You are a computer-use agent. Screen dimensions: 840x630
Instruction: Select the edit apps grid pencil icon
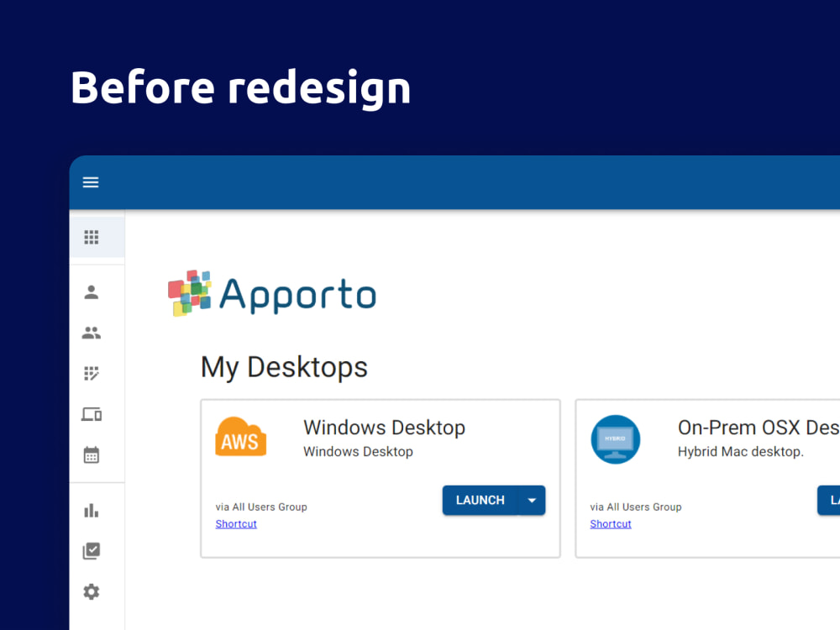[x=91, y=374]
